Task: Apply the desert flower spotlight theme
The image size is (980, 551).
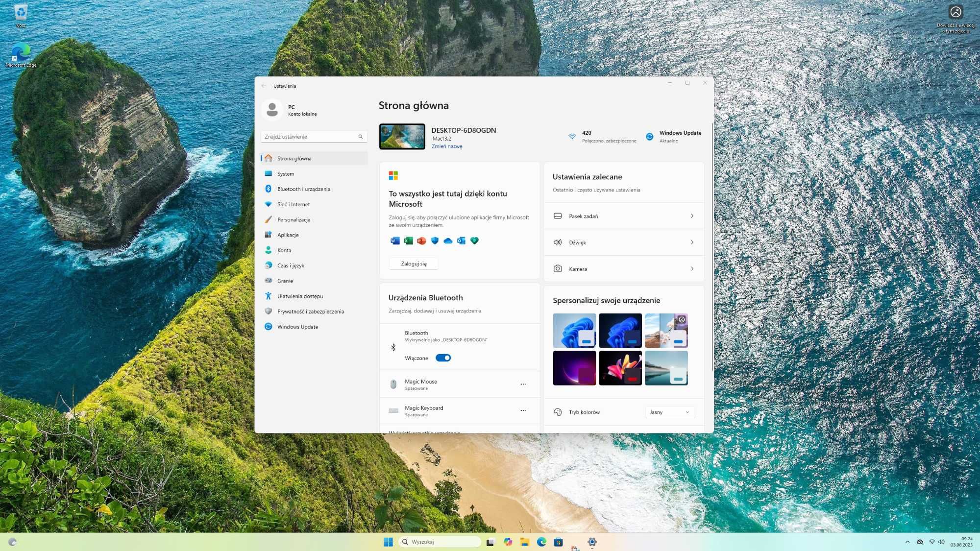Action: (666, 331)
